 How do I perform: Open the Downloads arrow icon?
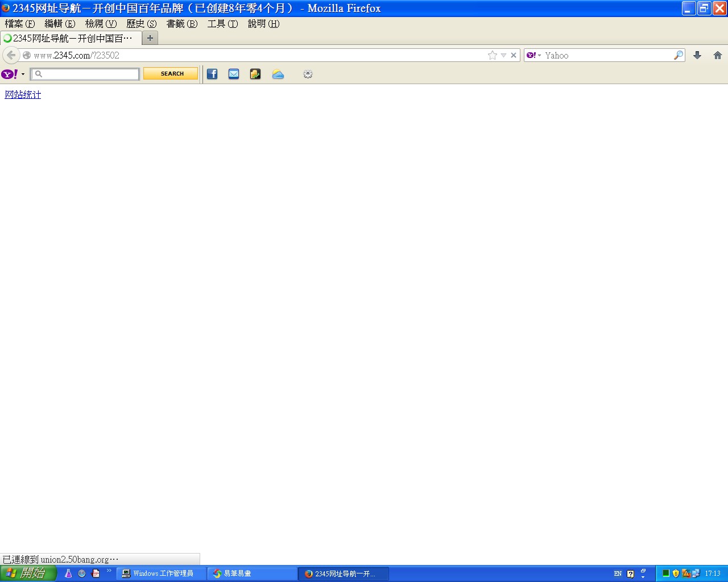pos(697,55)
